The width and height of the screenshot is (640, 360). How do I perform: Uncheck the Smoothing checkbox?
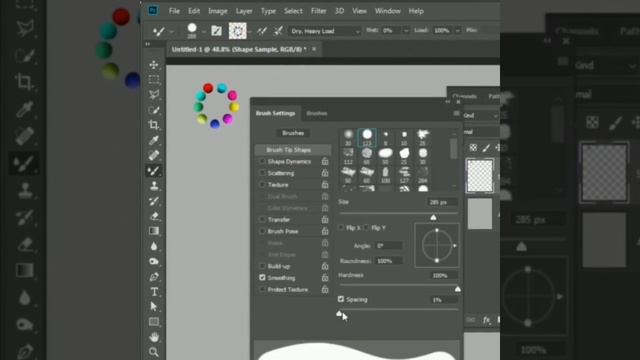tap(262, 278)
